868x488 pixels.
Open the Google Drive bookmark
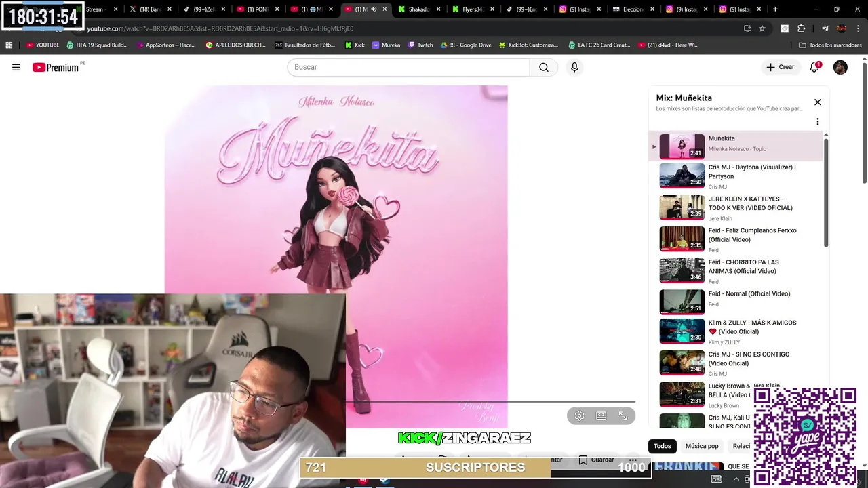pyautogui.click(x=465, y=45)
